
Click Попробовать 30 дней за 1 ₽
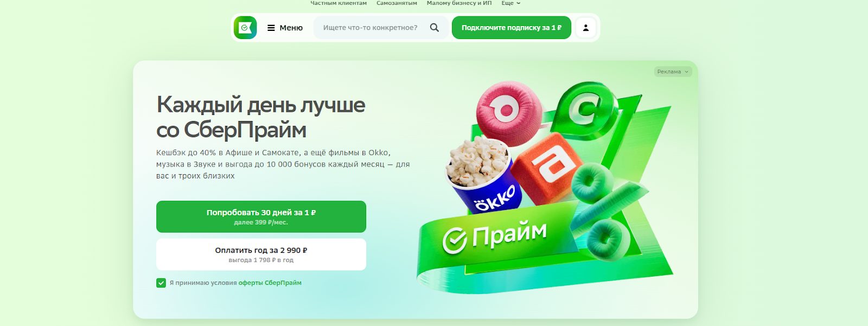pyautogui.click(x=261, y=216)
